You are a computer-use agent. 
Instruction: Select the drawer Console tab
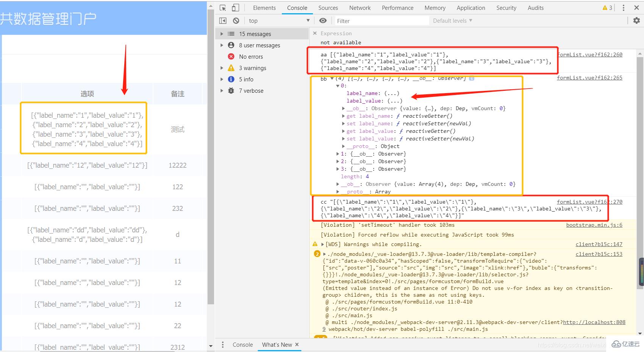(243, 344)
